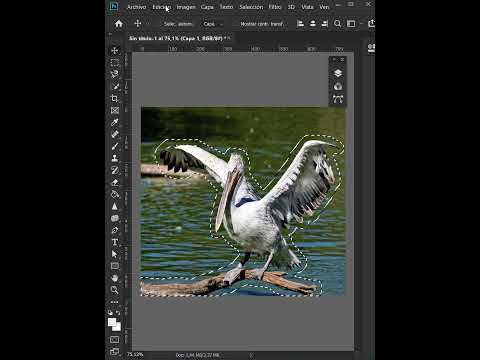
Task: Select the Healing Brush tool
Action: [115, 134]
